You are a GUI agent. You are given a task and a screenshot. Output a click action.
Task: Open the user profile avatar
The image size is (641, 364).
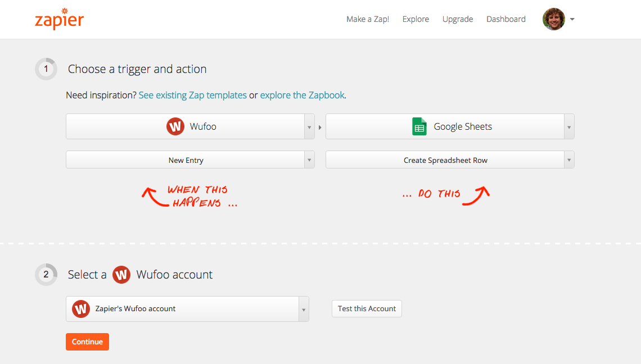point(553,19)
